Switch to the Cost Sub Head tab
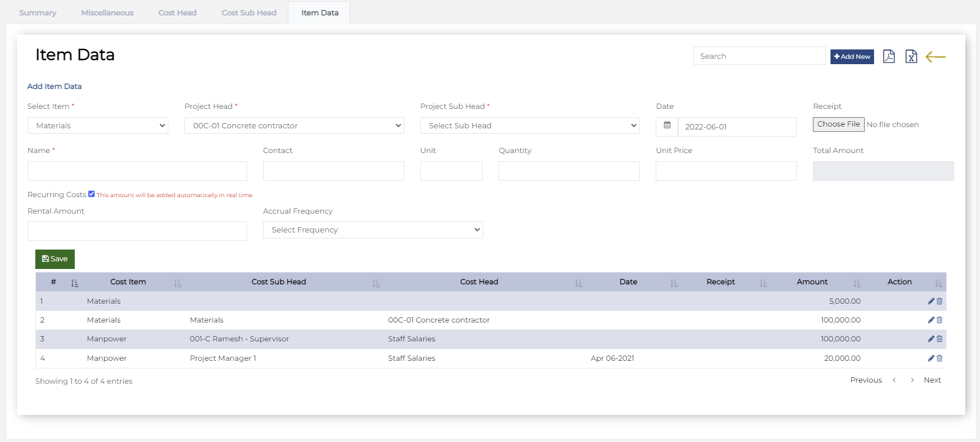Screen dimensions: 980x442 coord(249,12)
